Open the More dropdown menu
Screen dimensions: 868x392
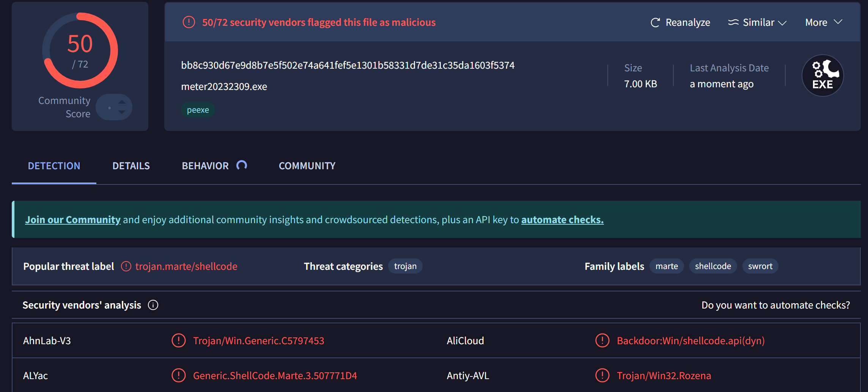[823, 22]
